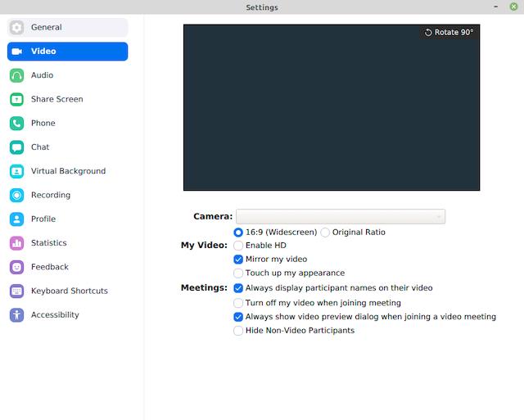Click the Accessibility figure icon

16,315
